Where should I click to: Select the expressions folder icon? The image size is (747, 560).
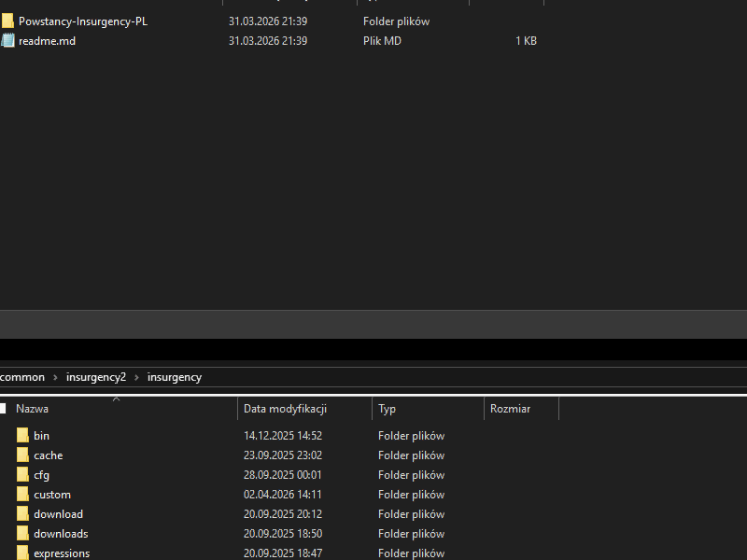(22, 553)
